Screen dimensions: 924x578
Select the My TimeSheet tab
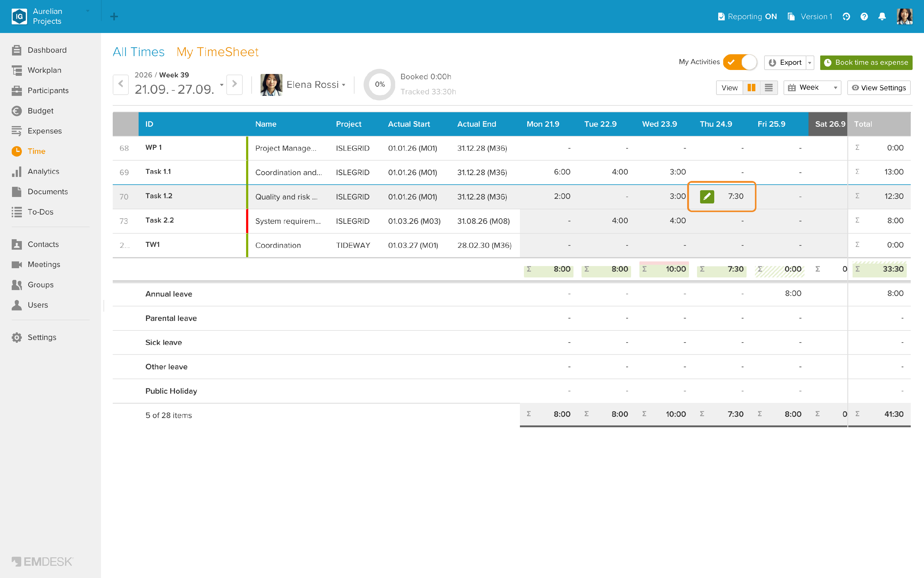pos(217,52)
